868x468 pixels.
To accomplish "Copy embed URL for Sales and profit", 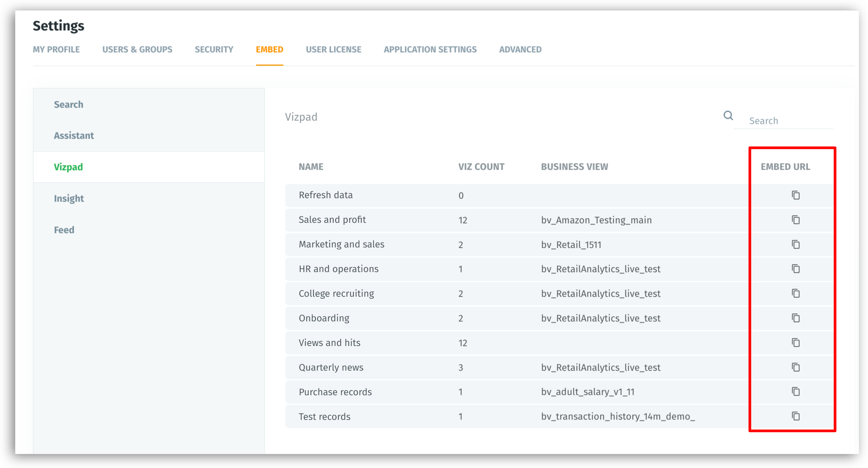I will click(x=796, y=220).
